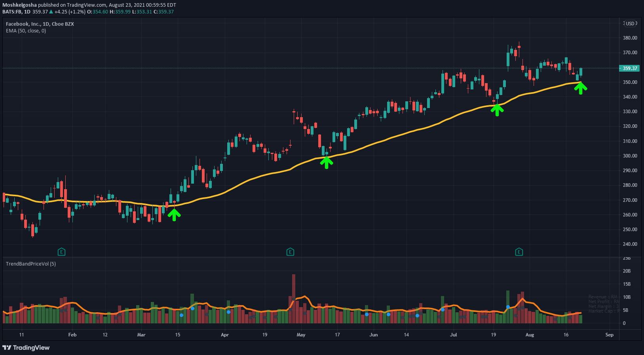
Task: Select the May date label on the time axis
Action: coord(301,335)
